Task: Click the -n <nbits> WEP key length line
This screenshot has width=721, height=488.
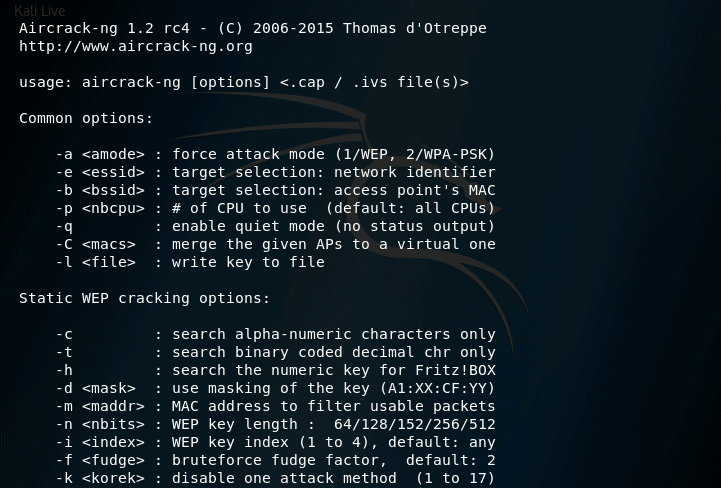Action: tap(275, 424)
